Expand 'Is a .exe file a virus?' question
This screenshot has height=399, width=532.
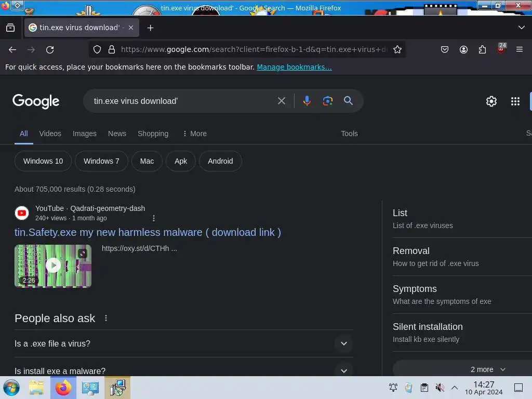(x=183, y=344)
